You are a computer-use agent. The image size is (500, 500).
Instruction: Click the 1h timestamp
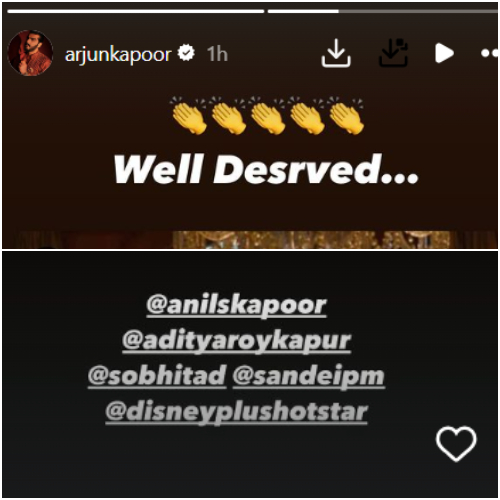[x=217, y=54]
